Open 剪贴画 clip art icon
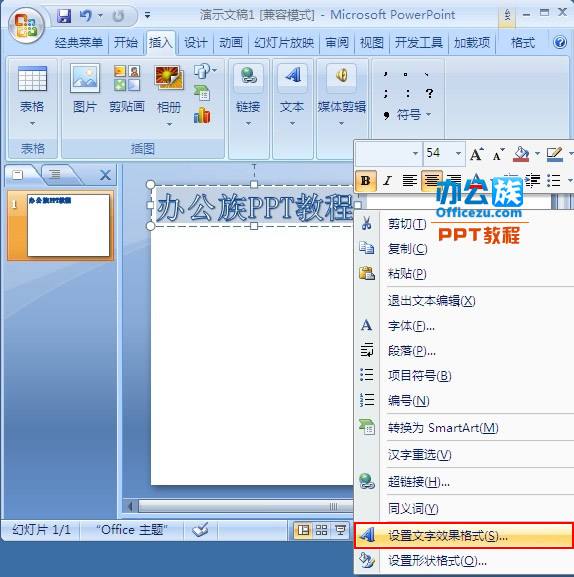 tap(127, 78)
